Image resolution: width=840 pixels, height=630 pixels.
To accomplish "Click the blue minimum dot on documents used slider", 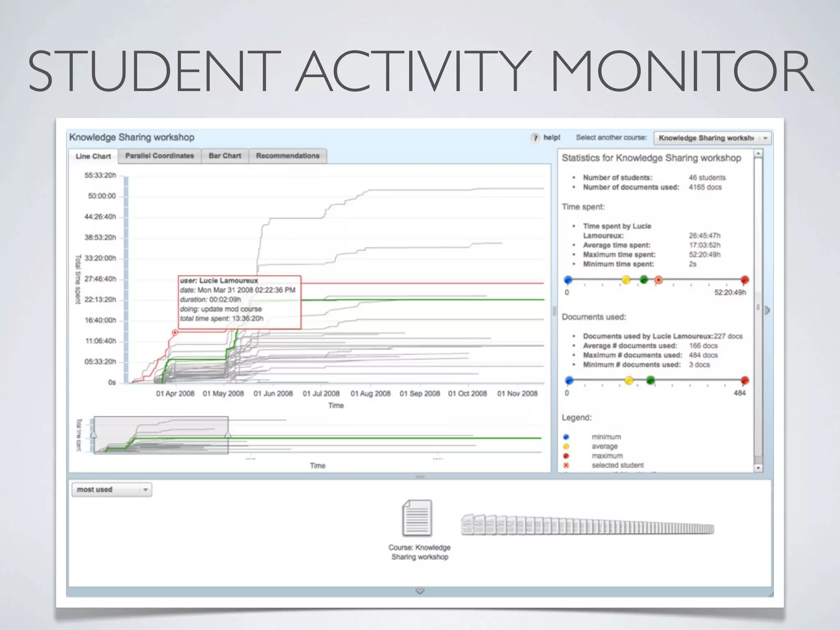I will [x=569, y=380].
